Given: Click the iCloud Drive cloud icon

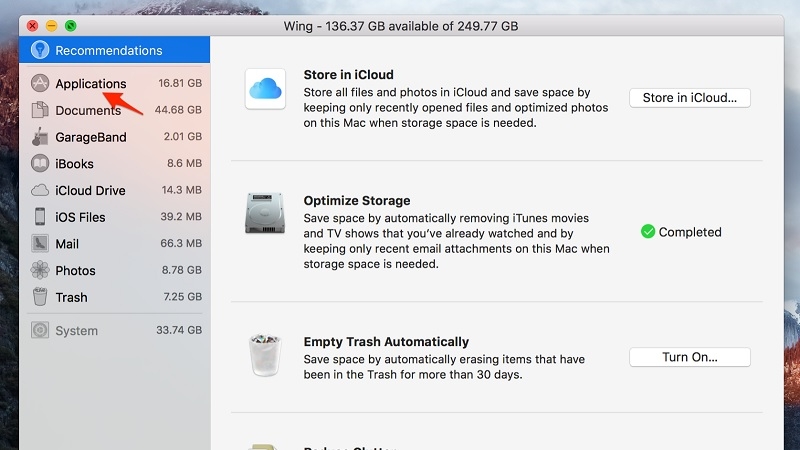Looking at the screenshot, I should coord(40,190).
